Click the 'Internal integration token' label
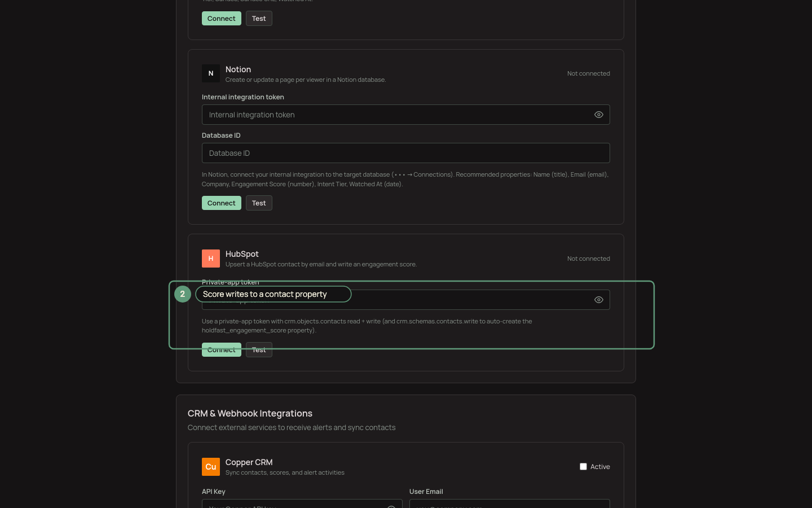This screenshot has height=508, width=812. pyautogui.click(x=243, y=97)
